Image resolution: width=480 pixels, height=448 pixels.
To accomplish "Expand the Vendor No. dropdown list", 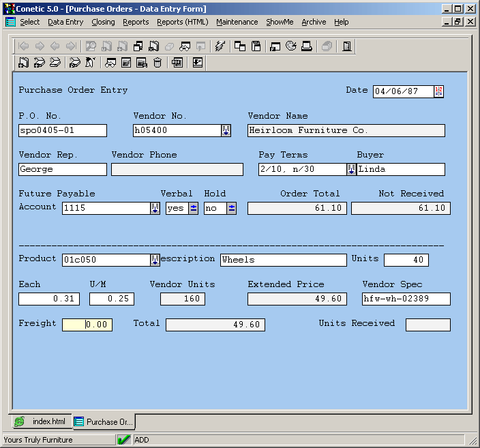I will pos(226,130).
